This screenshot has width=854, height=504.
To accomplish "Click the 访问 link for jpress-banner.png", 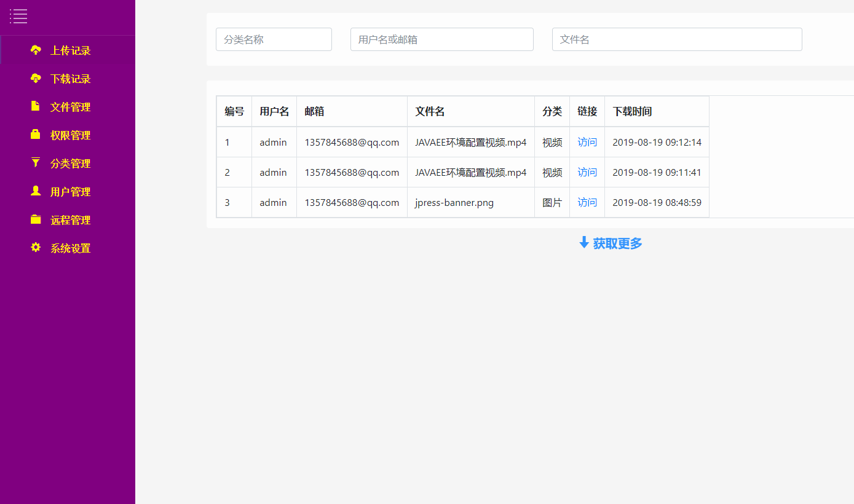I will pos(587,202).
